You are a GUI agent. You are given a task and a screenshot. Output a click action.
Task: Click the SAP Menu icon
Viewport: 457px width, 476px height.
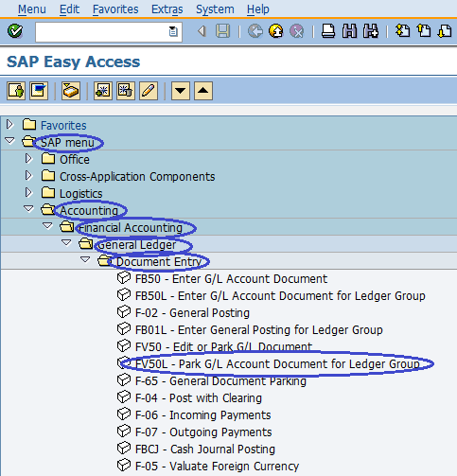(x=39, y=91)
